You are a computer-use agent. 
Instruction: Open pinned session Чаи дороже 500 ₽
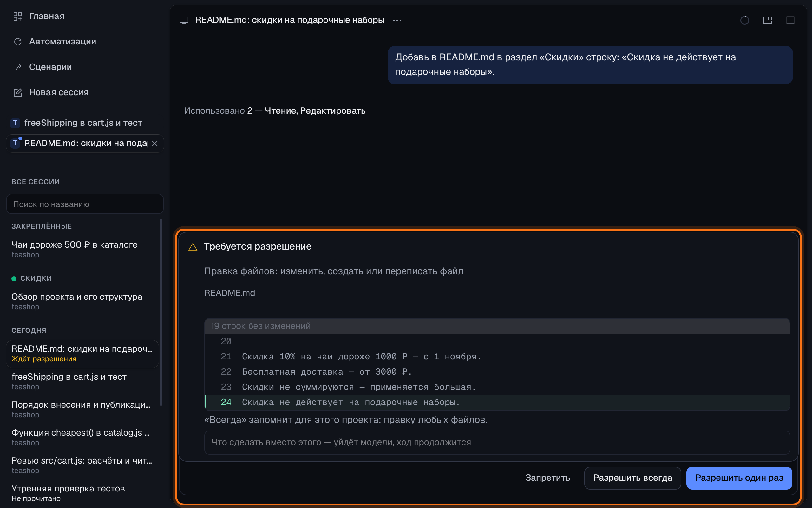82,249
